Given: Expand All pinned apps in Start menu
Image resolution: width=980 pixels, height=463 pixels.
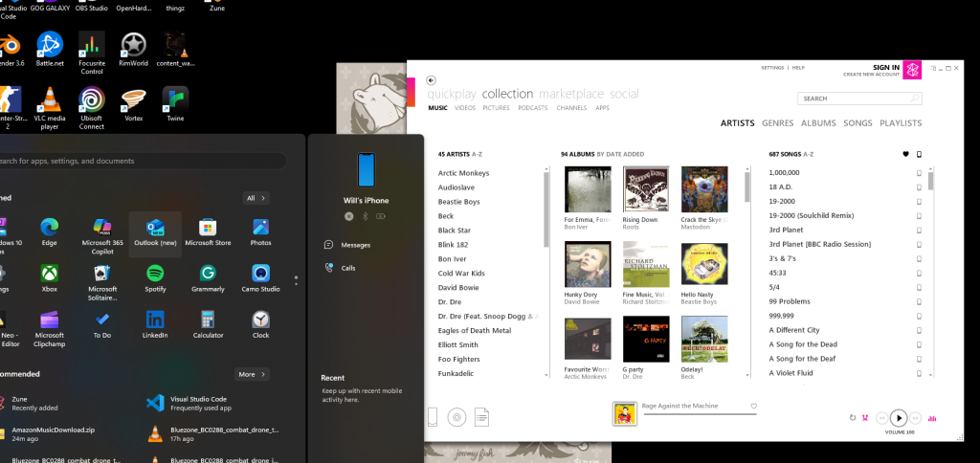Looking at the screenshot, I should coord(256,198).
